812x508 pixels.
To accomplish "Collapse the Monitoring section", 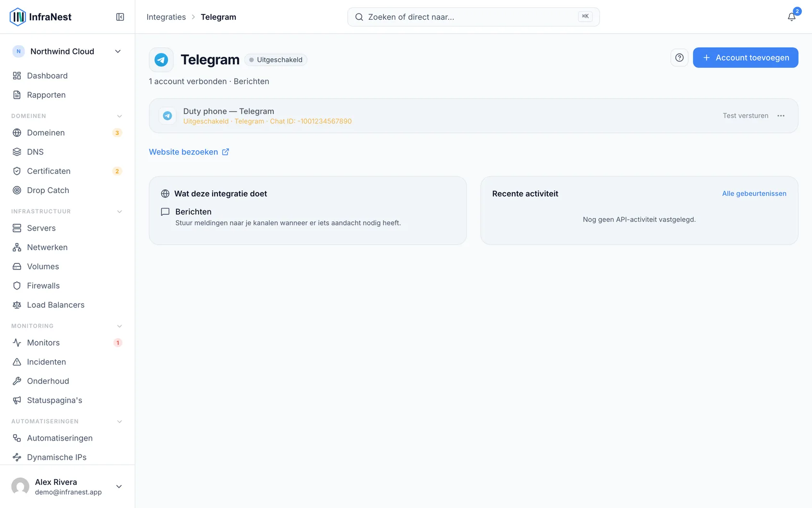I will coord(120,326).
